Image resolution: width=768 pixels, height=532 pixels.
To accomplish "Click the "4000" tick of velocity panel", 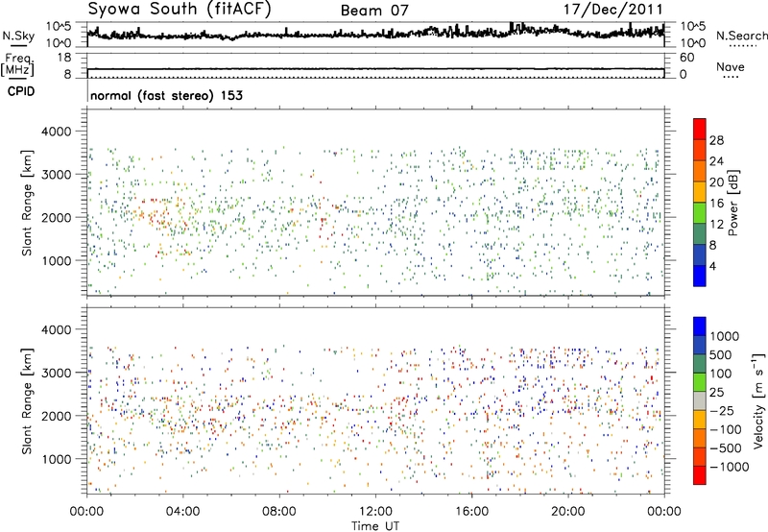I will [56, 329].
